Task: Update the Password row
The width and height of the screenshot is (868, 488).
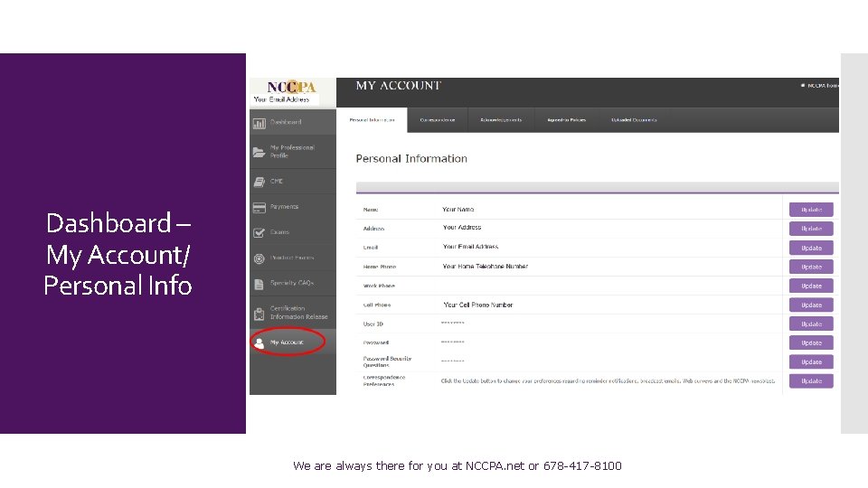Action: pos(811,343)
